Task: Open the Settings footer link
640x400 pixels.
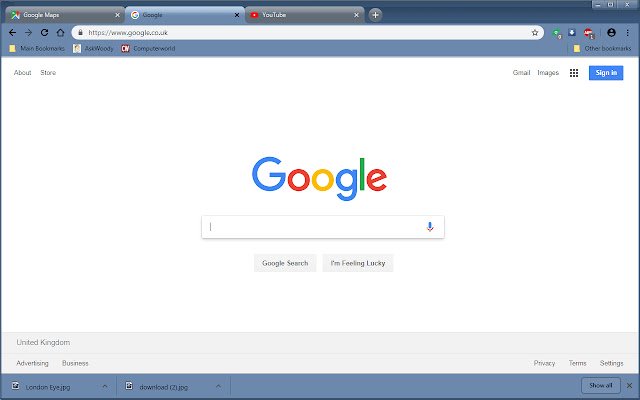Action: (x=611, y=363)
